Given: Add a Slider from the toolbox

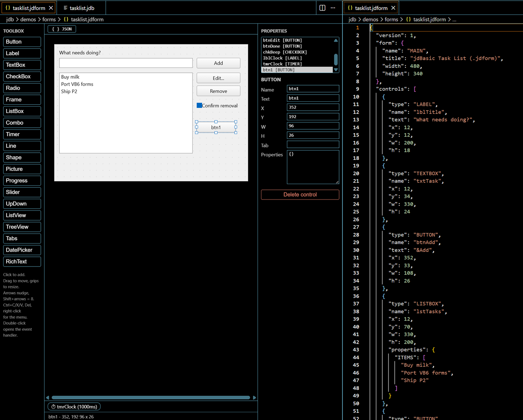Looking at the screenshot, I should pos(22,192).
